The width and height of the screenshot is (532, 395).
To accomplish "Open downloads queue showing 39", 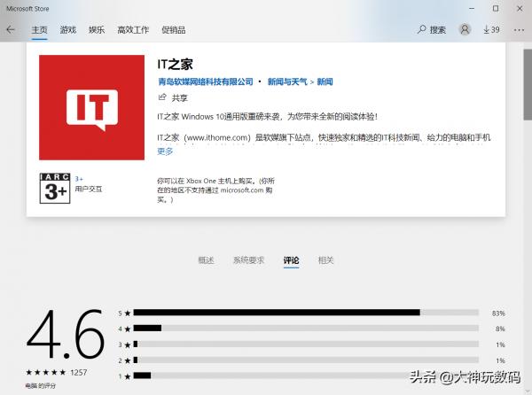I will (x=491, y=30).
